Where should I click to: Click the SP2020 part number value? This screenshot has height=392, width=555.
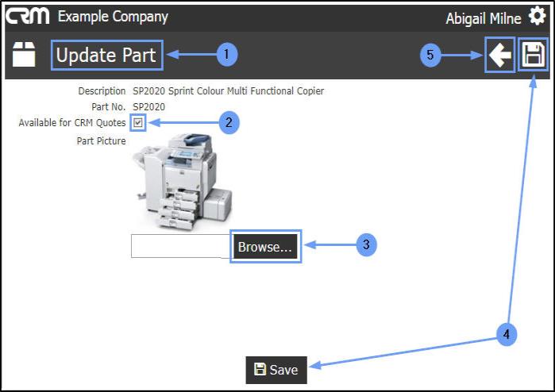[148, 106]
